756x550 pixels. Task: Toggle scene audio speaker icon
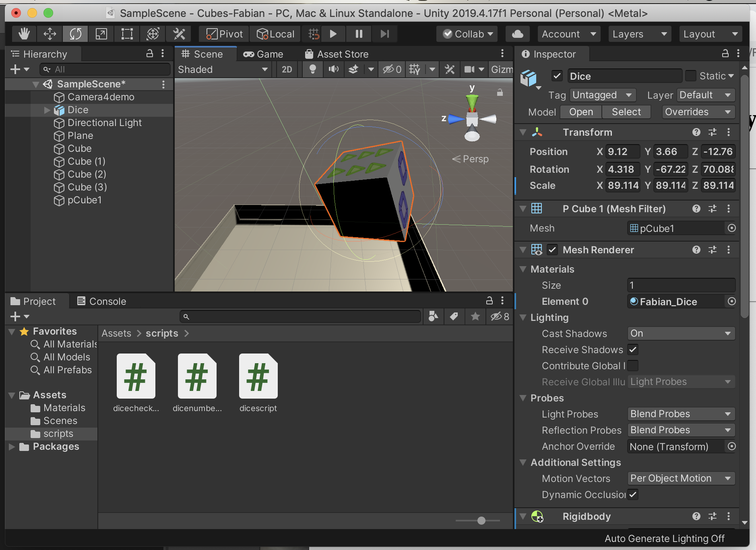click(x=333, y=70)
